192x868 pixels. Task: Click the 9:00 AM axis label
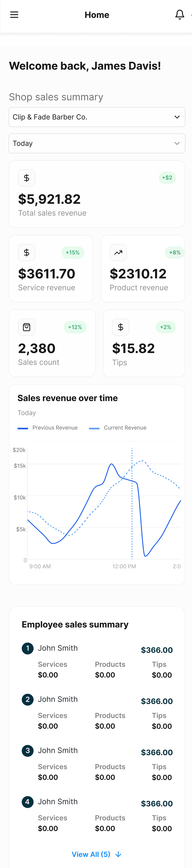[40, 566]
